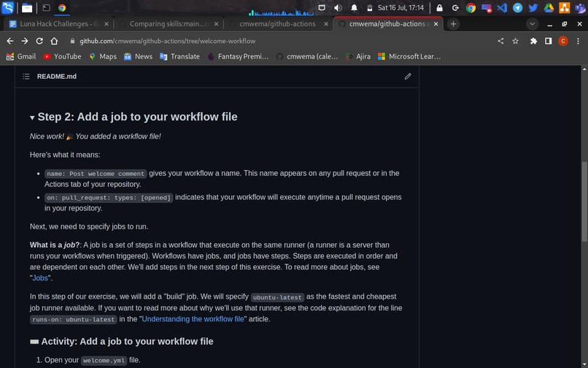Open the README table of contents icon
Screen dimensions: 588x368
tap(26, 76)
